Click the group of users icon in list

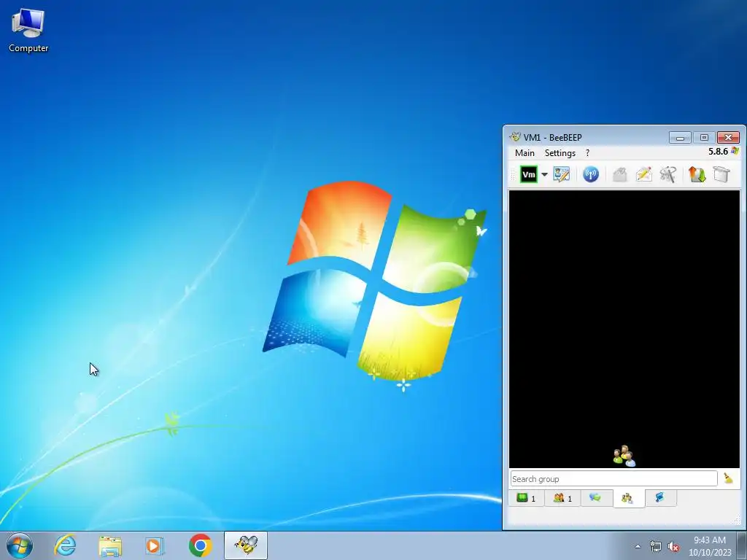point(624,456)
